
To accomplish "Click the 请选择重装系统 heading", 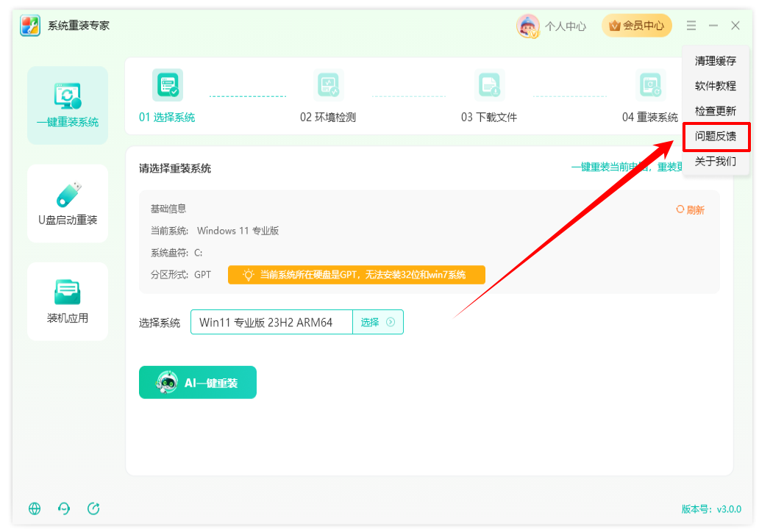I will pyautogui.click(x=175, y=168).
